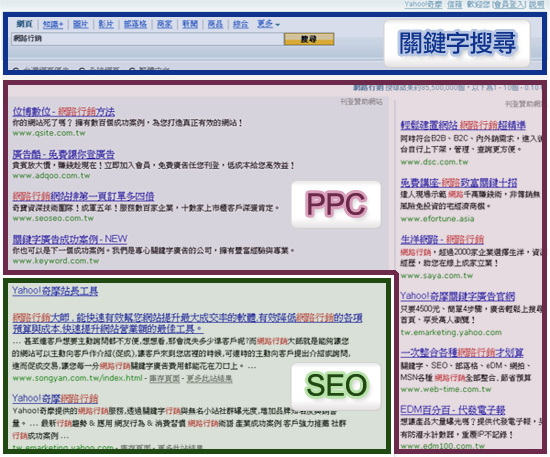Image resolution: width=550 pixels, height=457 pixels.
Task: Switch to the 知識+ search tab
Action: [x=53, y=24]
